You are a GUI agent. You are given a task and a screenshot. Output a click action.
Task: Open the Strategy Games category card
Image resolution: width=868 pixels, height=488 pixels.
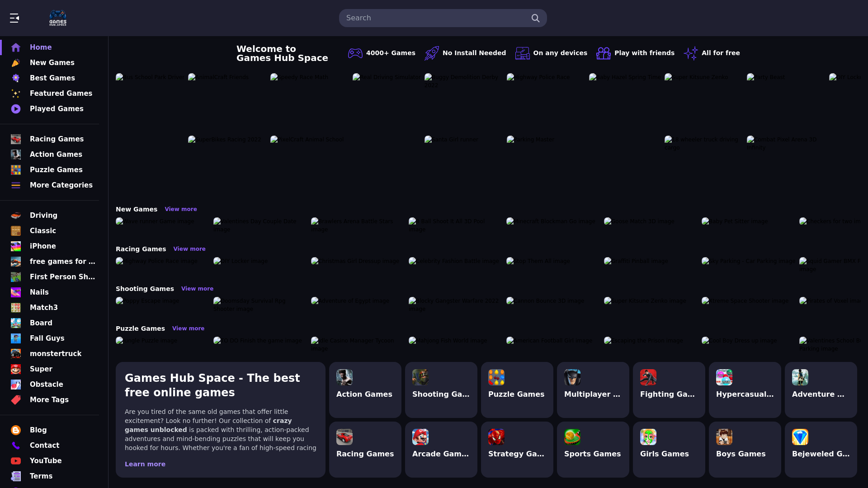tap(517, 450)
